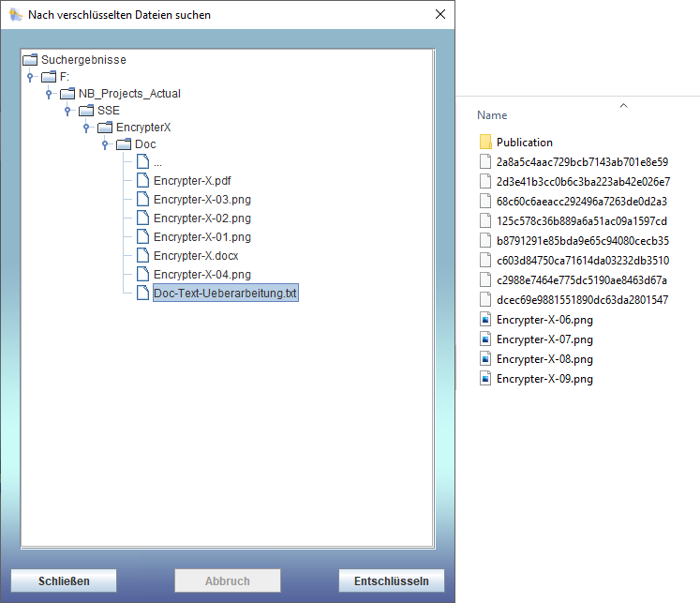Collapse the F: drive tree node
Image resolution: width=700 pixels, height=603 pixels.
[x=30, y=77]
